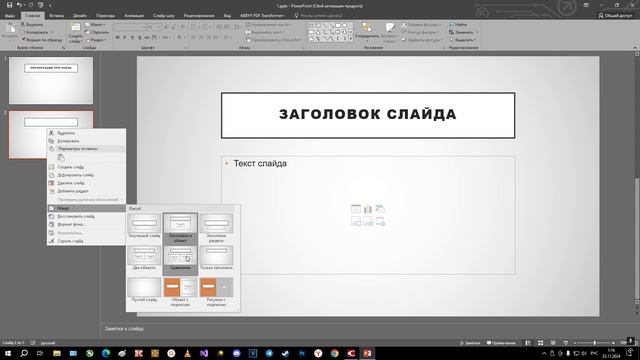Screen dimensions: 640x360
Task: Open the Replace dropdown in Editing group
Action: [463, 32]
